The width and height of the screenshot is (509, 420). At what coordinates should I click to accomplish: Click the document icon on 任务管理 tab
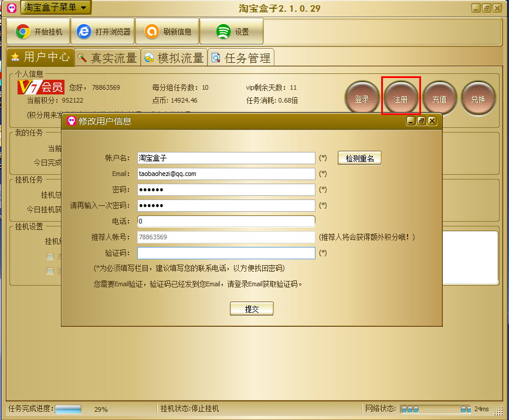tap(216, 58)
